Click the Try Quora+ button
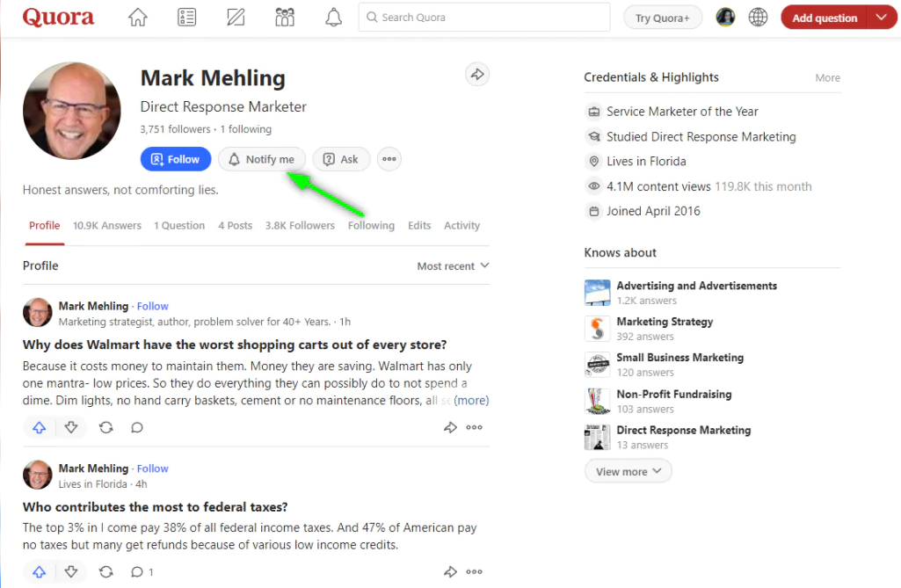Image resolution: width=901 pixels, height=588 pixels. (x=663, y=18)
